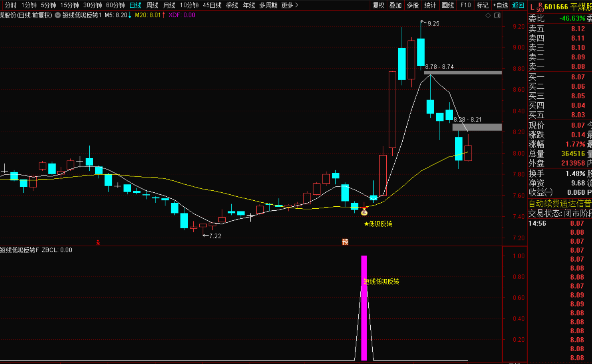
Task: Open the 复权 adjustment menu
Action: 378,5
